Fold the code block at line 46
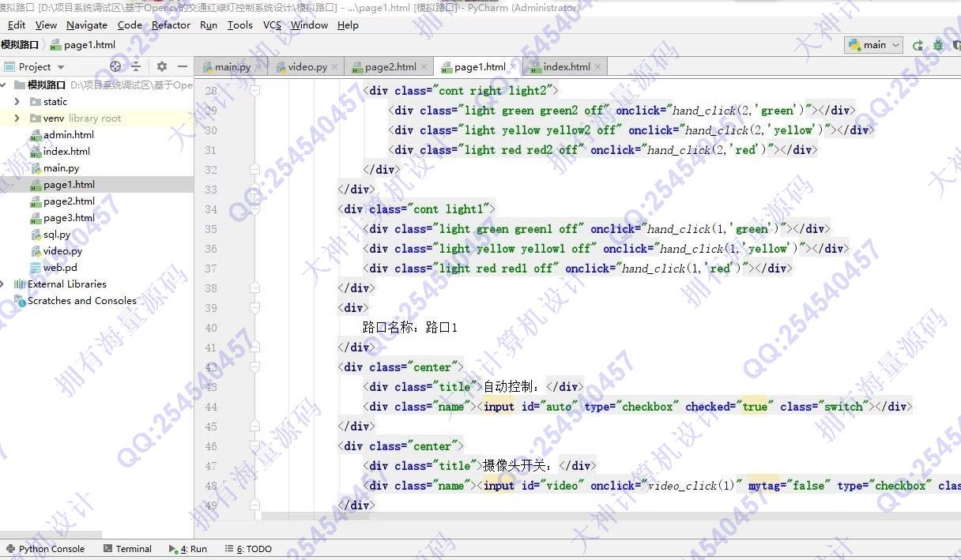The image size is (961, 560). point(254,446)
